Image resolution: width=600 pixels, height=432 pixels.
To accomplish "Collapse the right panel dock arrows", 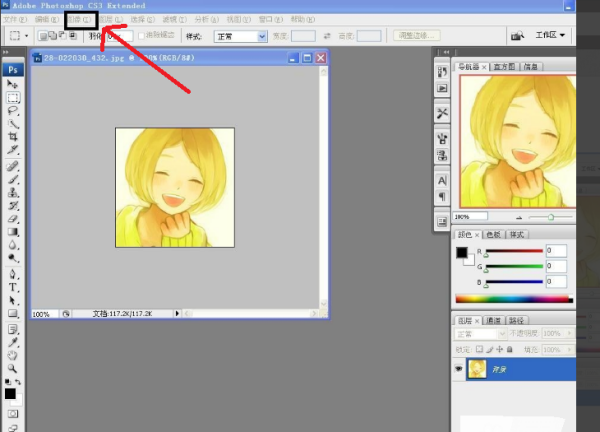I will point(446,52).
